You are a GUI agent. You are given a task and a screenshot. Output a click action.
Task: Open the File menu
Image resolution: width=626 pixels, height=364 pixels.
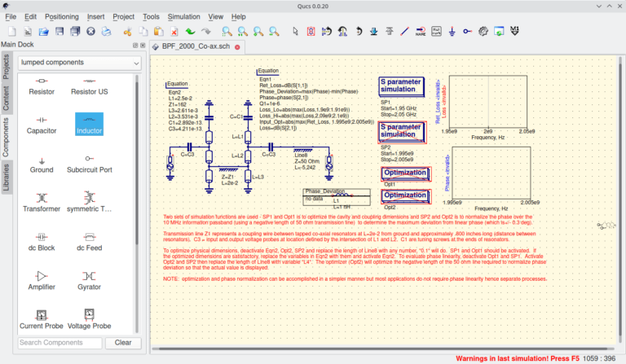(11, 17)
